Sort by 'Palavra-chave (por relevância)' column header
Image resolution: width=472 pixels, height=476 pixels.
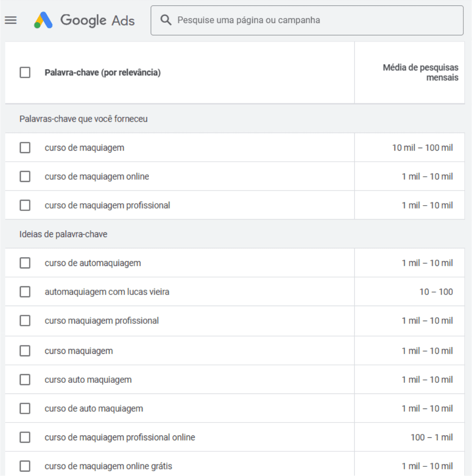point(103,73)
